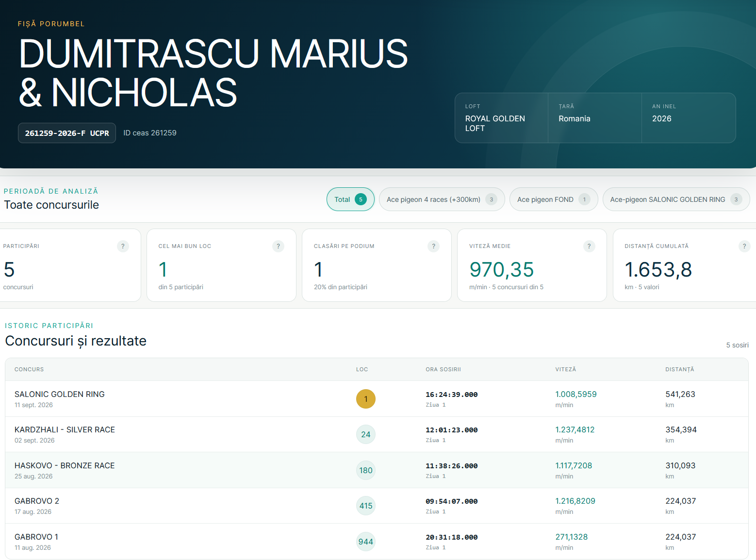Open help icon on Viteză medie card
The image size is (756, 560).
click(x=589, y=246)
